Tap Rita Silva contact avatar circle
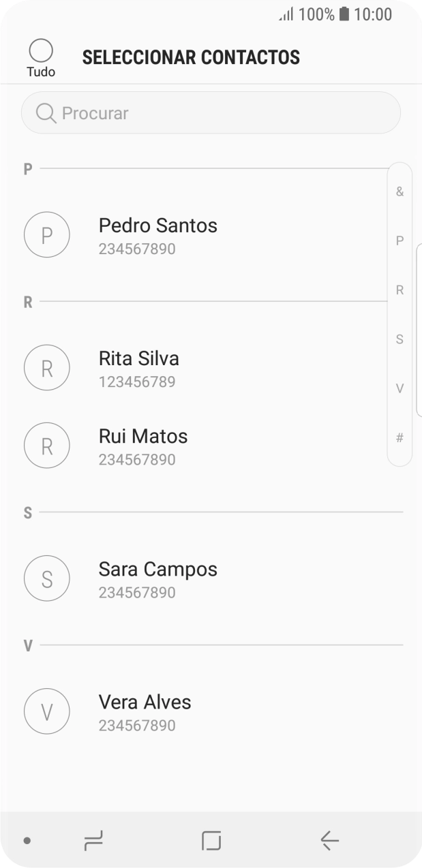This screenshot has width=422, height=868. click(46, 367)
